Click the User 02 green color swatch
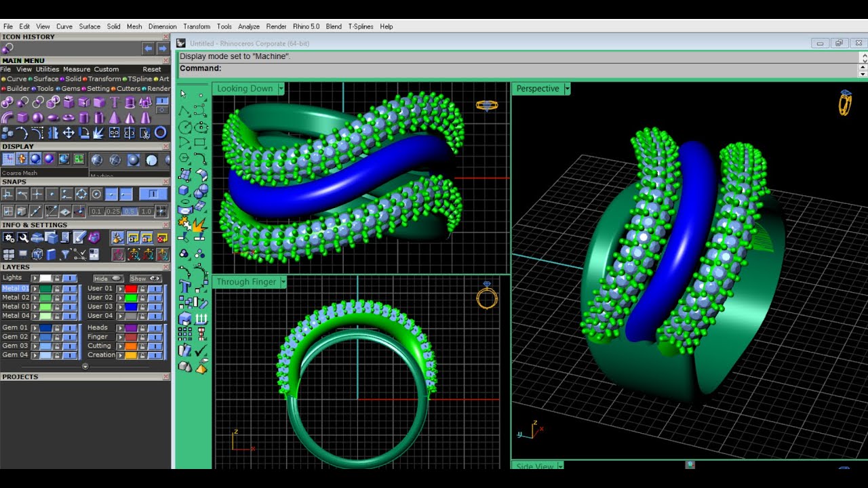Image resolution: width=868 pixels, height=488 pixels. click(x=131, y=298)
